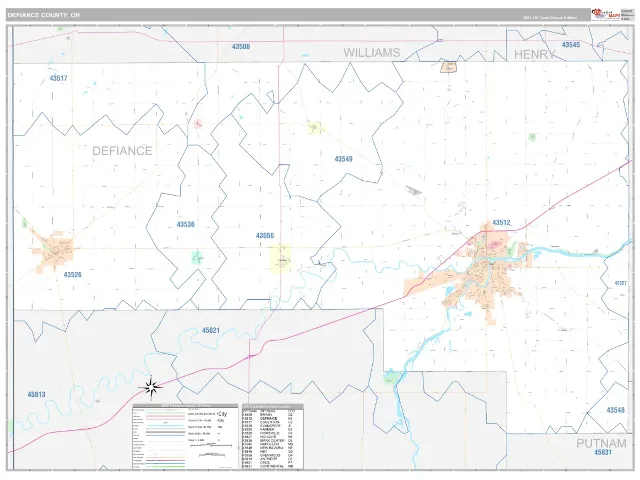Click the orange Hicksville city area
The image size is (640, 480).
[55, 252]
